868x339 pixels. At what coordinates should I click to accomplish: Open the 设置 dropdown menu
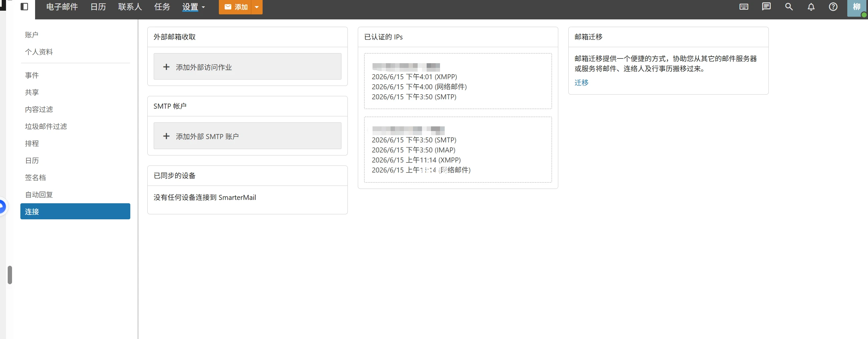[193, 7]
